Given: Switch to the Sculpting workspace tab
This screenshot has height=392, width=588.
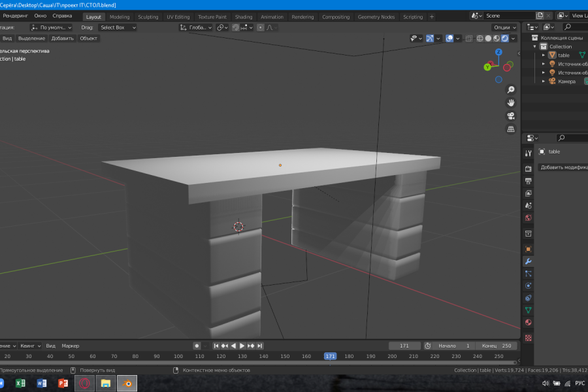Looking at the screenshot, I should 148,17.
